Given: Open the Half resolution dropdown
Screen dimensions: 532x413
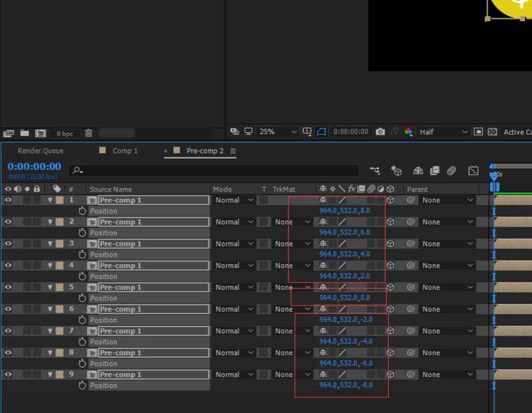Looking at the screenshot, I should point(443,132).
